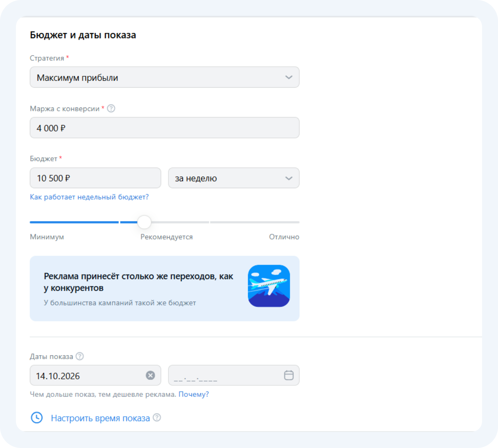Open the Почему? link
Screen dimensions: 498x448
[x=194, y=394]
